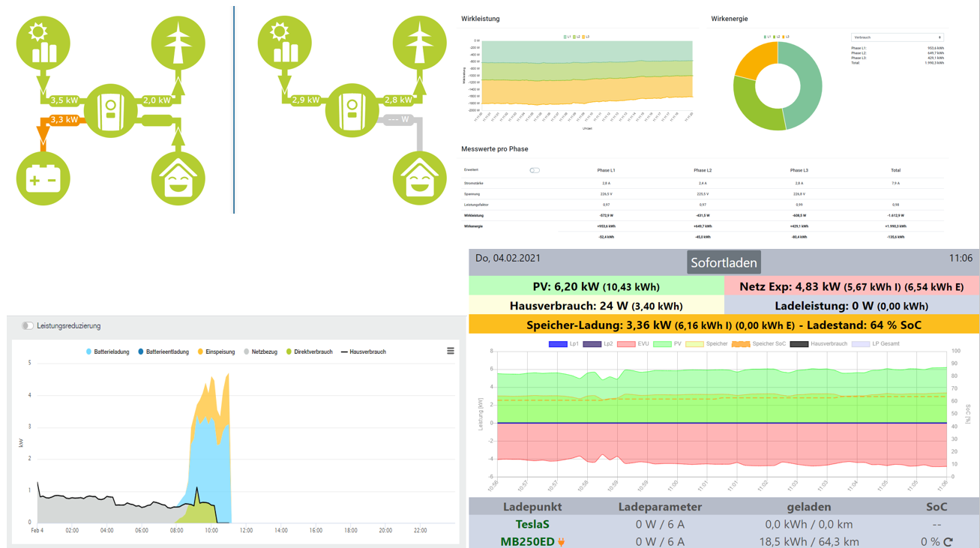Click the Stromstärke row label
The height and width of the screenshot is (548, 980).
[474, 183]
